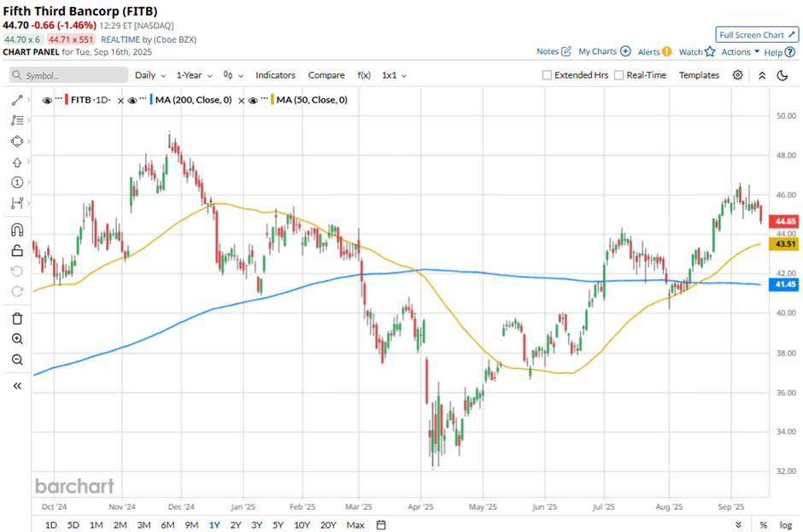This screenshot has width=803, height=532.
Task: Switch to dark mode with moon icon
Action: (782, 75)
